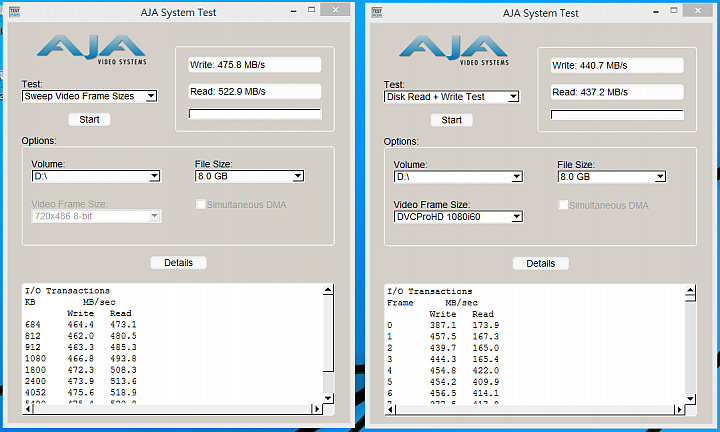Click Details button in left window

click(178, 263)
